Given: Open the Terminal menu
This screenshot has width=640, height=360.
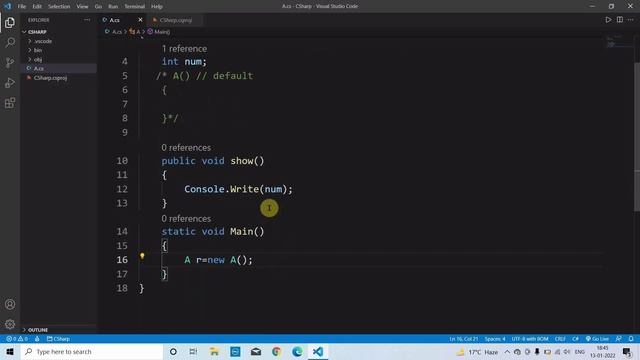Looking at the screenshot, I should tap(135, 6).
